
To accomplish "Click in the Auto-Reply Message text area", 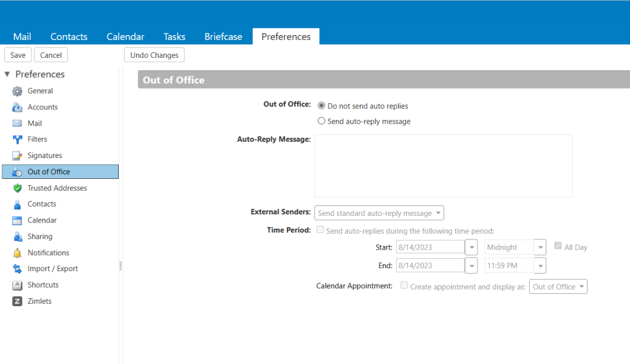I will click(x=443, y=166).
